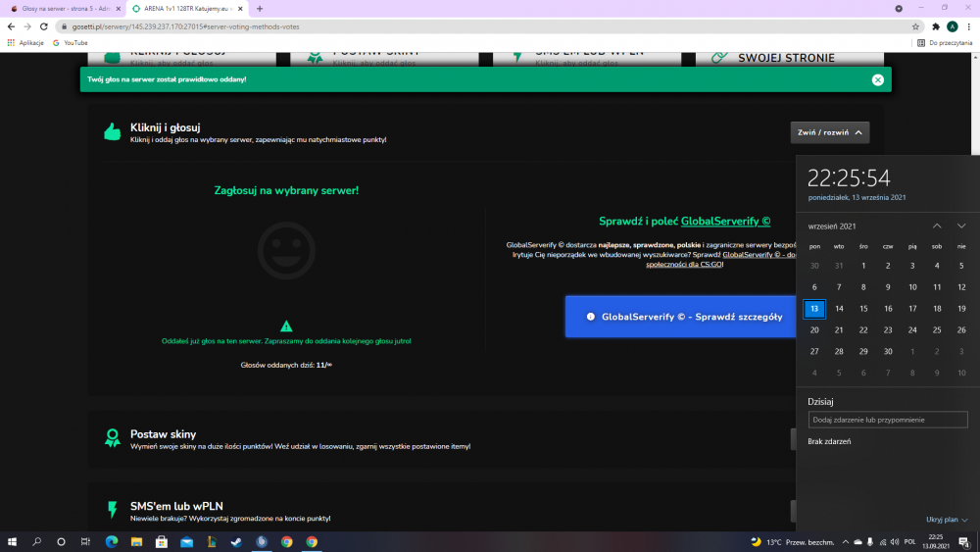Screen dimensions: 980x552
Task: Click the poniedziałek, 13 września 2021 date link
Action: coord(857,197)
